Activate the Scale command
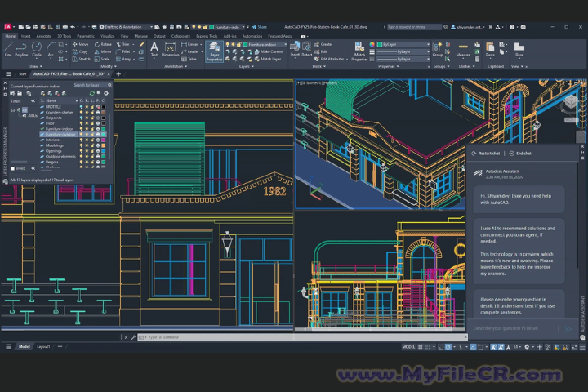 pos(102,59)
